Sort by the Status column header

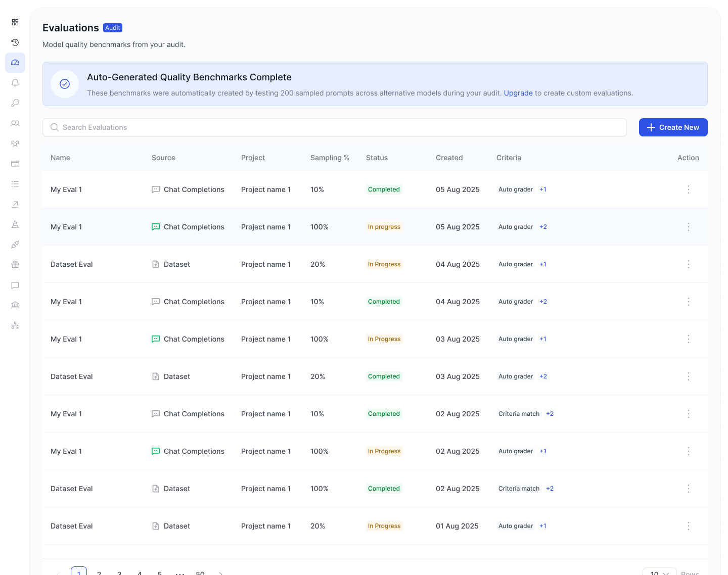point(377,158)
